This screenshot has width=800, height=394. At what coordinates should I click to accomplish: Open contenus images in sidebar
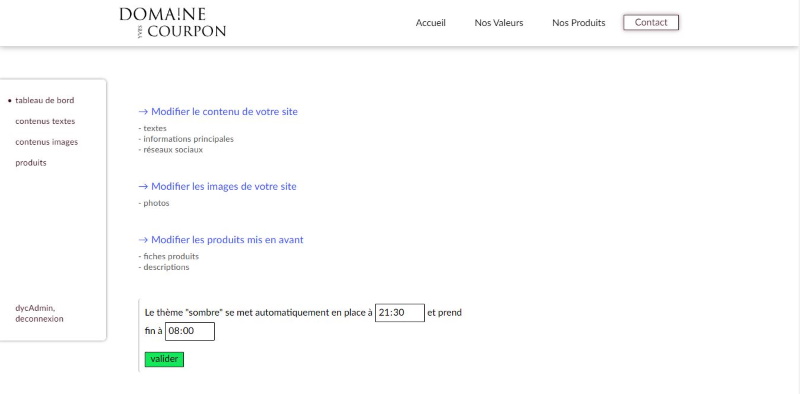[x=46, y=142]
